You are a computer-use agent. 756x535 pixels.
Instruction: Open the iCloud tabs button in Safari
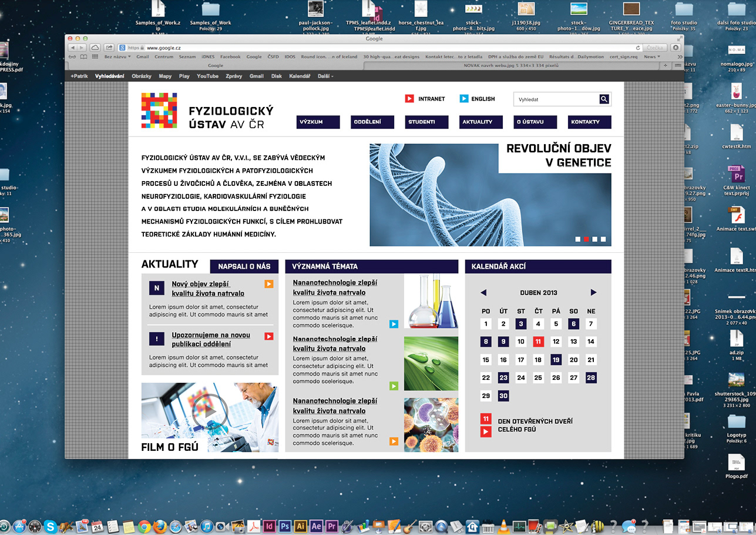[95, 48]
